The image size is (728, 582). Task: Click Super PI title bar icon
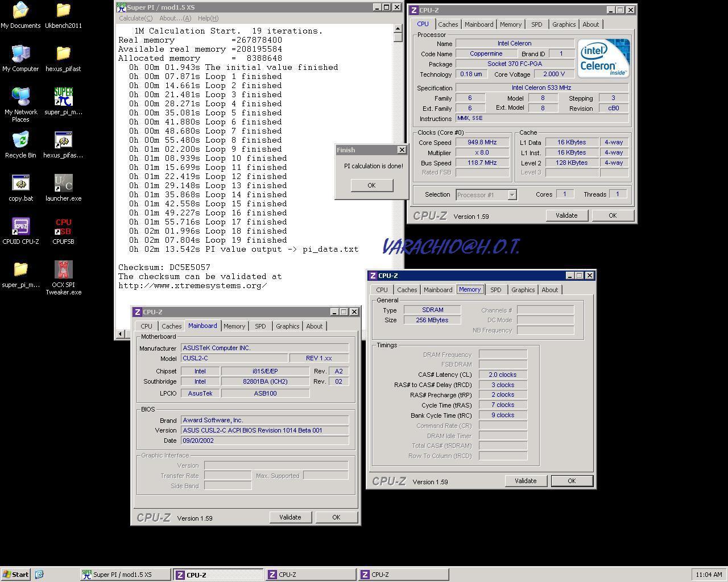click(x=121, y=7)
